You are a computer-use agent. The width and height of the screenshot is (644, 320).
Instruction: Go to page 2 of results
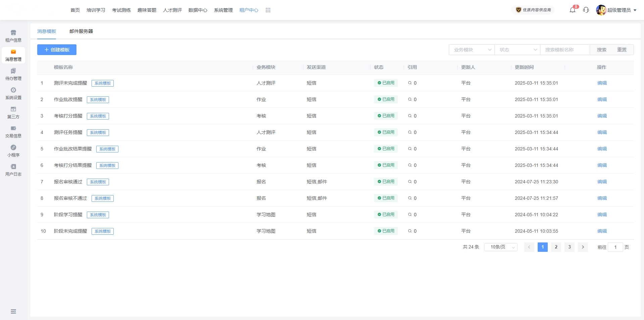coord(556,247)
